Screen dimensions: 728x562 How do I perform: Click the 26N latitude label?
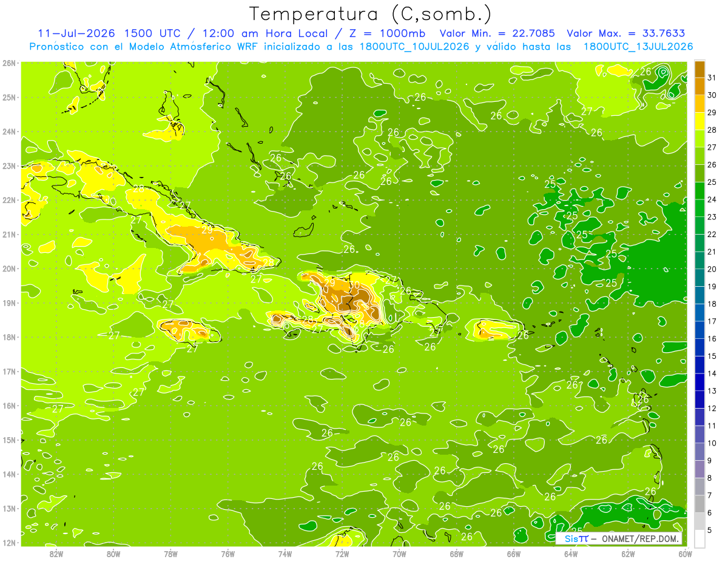pos(9,63)
